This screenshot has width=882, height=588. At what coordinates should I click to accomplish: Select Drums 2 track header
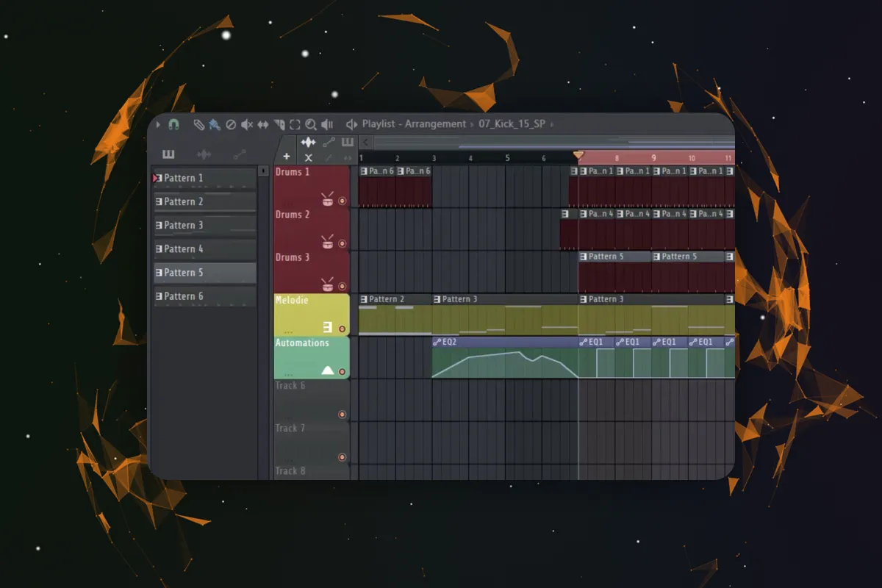[x=312, y=229]
